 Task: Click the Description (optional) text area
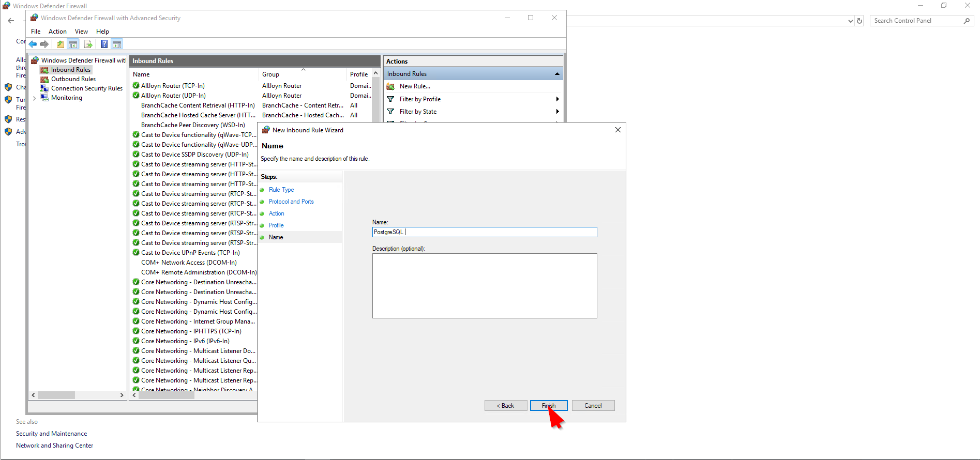tap(485, 286)
